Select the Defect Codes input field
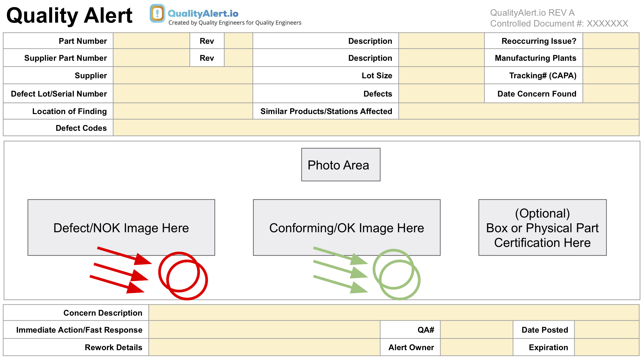 pos(376,128)
